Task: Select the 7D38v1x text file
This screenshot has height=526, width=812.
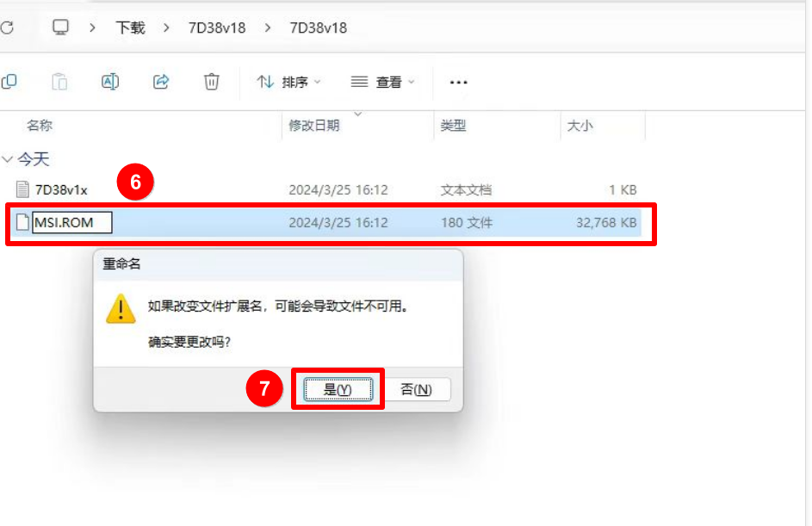Action: click(60, 189)
